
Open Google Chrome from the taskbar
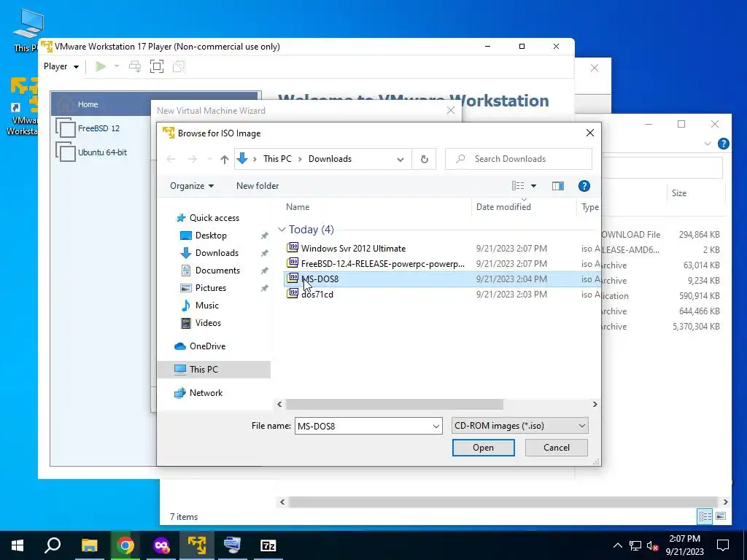(125, 545)
